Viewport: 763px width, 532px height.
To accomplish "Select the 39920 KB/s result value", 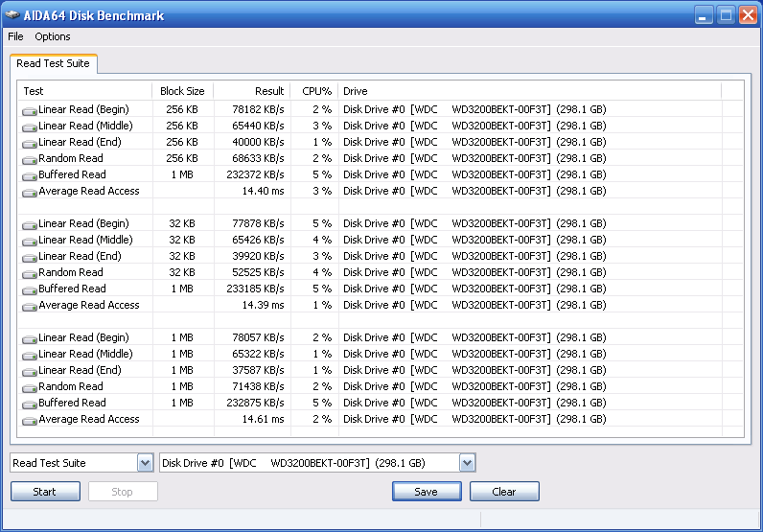I will (258, 256).
